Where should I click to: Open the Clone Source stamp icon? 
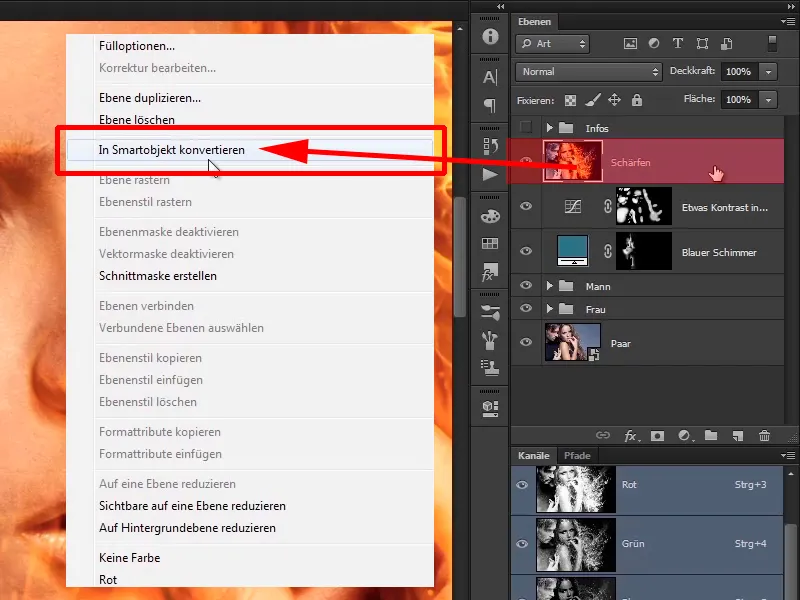click(490, 367)
